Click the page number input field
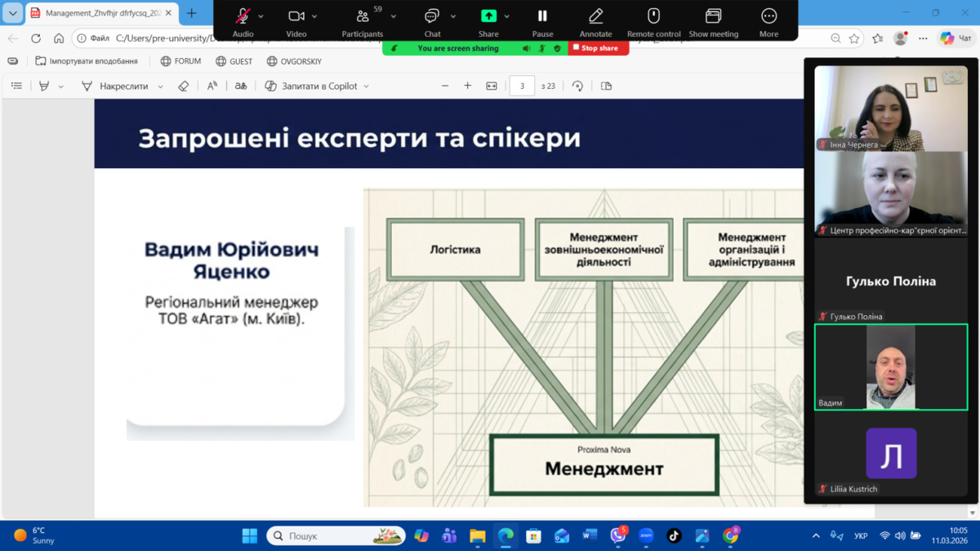 [x=522, y=86]
